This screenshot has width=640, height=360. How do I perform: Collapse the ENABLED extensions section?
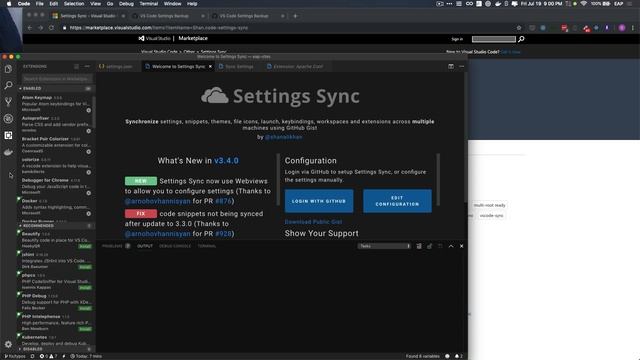[x=56, y=89]
